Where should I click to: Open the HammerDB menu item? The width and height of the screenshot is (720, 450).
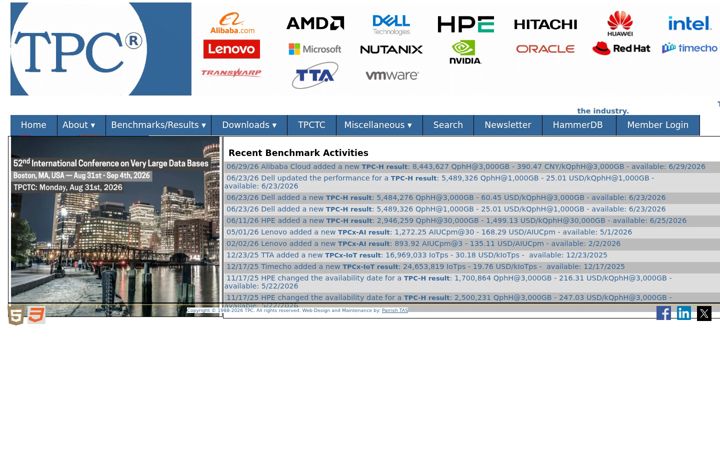pos(578,125)
